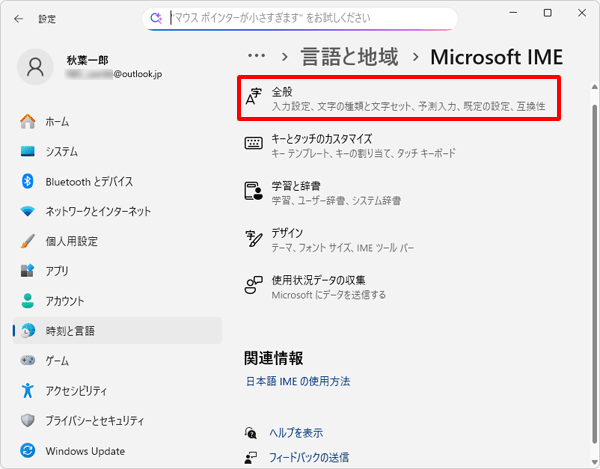Click the フィードバックの送信 link

pos(309,457)
